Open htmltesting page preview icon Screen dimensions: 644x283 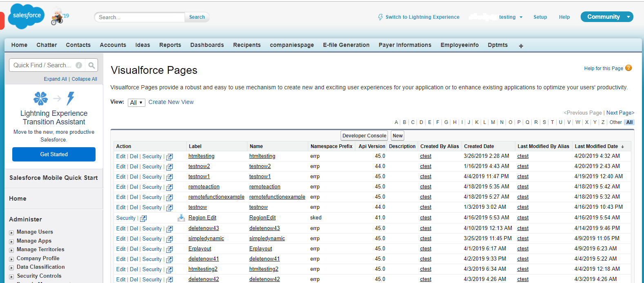pos(169,157)
